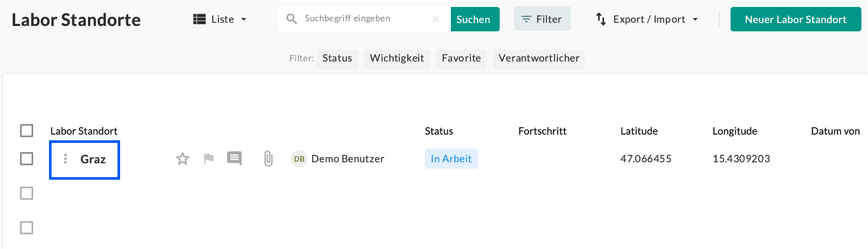This screenshot has width=868, height=249.
Task: Click the favorite star icon for Graz
Action: pyautogui.click(x=183, y=159)
